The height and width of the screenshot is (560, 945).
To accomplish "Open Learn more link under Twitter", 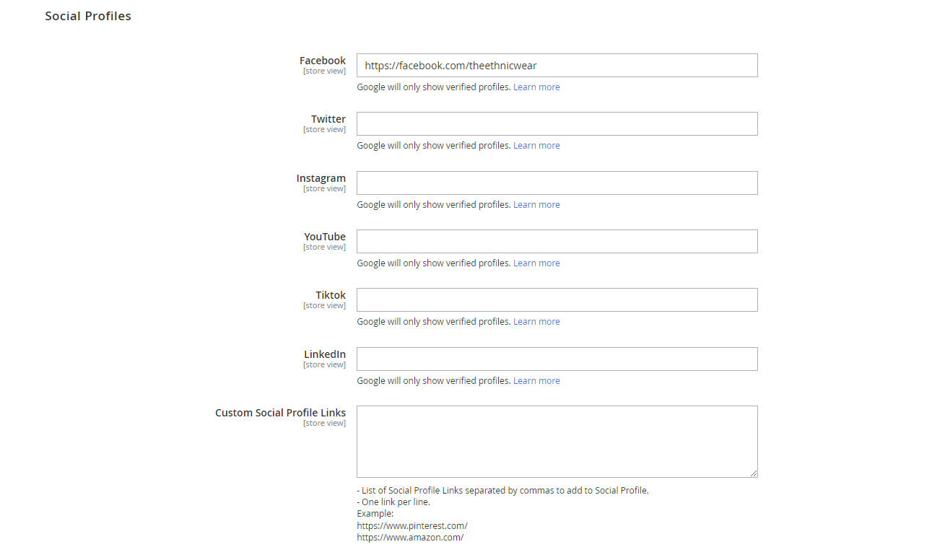I will 536,146.
